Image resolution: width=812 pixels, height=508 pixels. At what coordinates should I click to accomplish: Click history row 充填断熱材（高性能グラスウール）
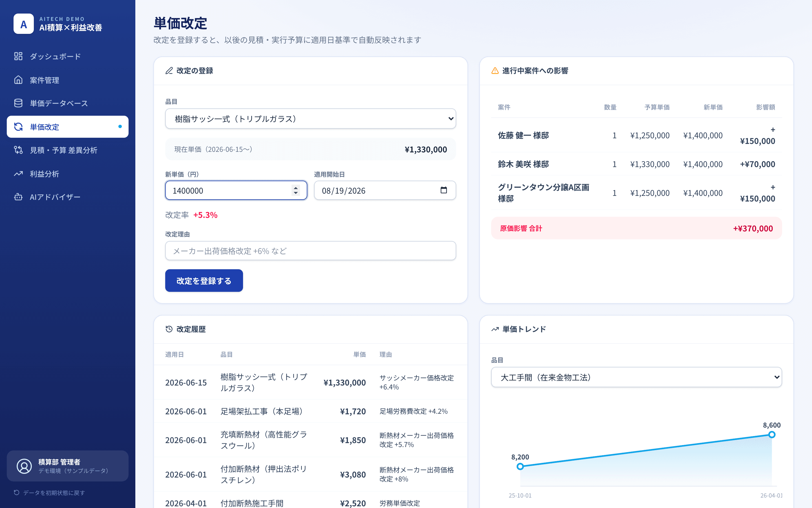pyautogui.click(x=310, y=440)
